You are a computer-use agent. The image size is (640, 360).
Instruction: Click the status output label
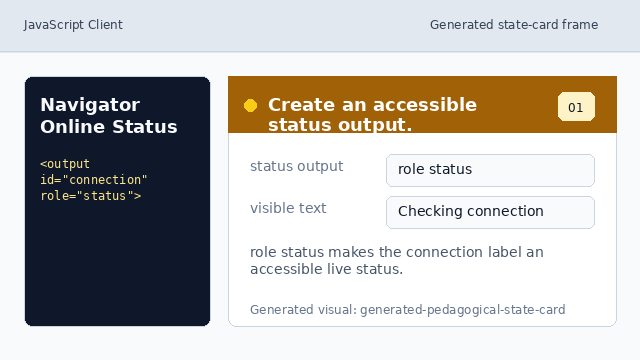pos(297,167)
